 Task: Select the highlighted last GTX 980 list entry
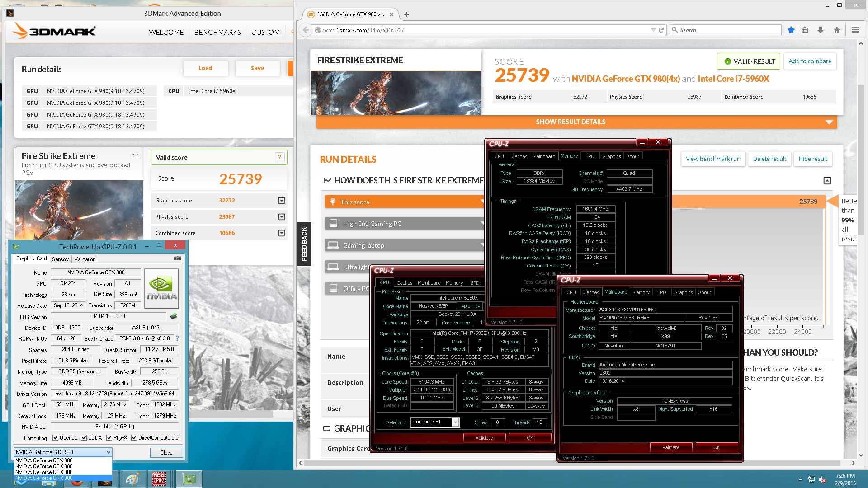click(63, 478)
